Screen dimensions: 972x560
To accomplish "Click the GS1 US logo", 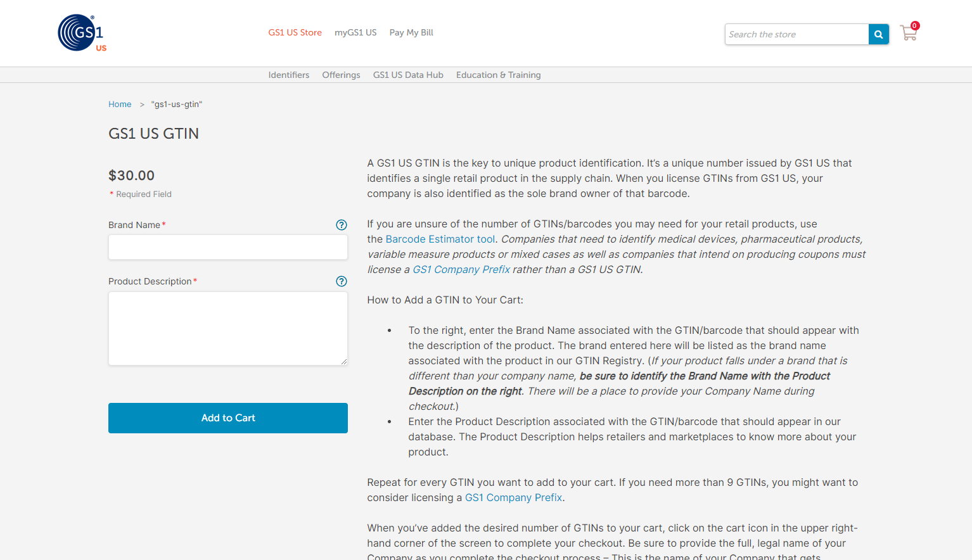I will [81, 33].
